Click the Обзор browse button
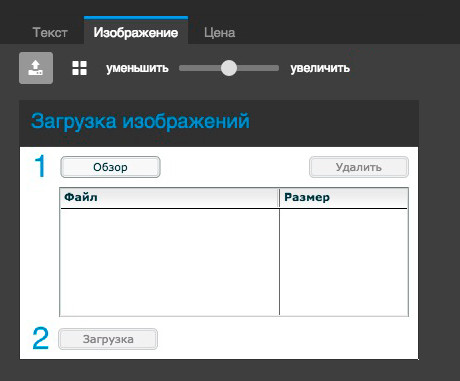 tap(110, 167)
